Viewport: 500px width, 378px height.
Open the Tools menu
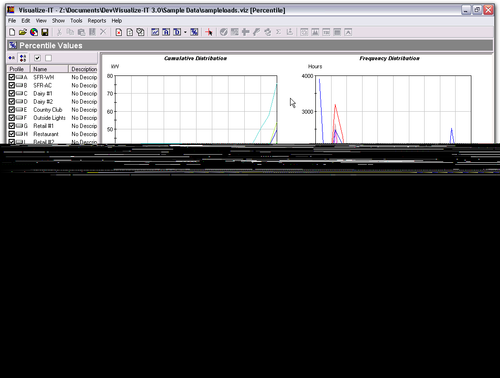click(76, 21)
